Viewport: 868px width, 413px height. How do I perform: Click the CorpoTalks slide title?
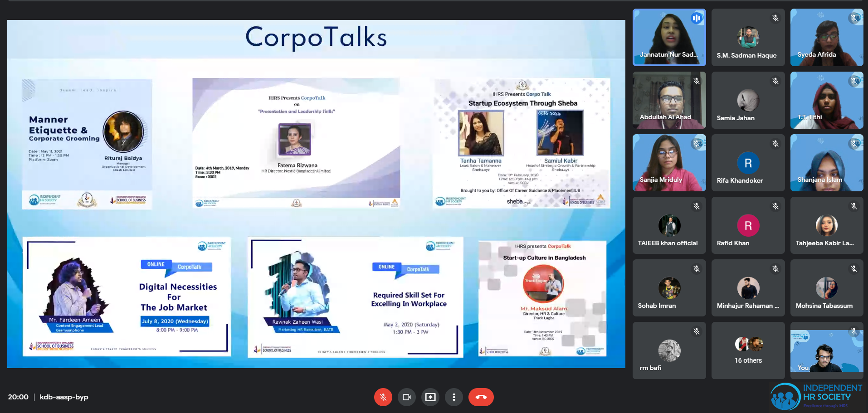click(x=316, y=37)
